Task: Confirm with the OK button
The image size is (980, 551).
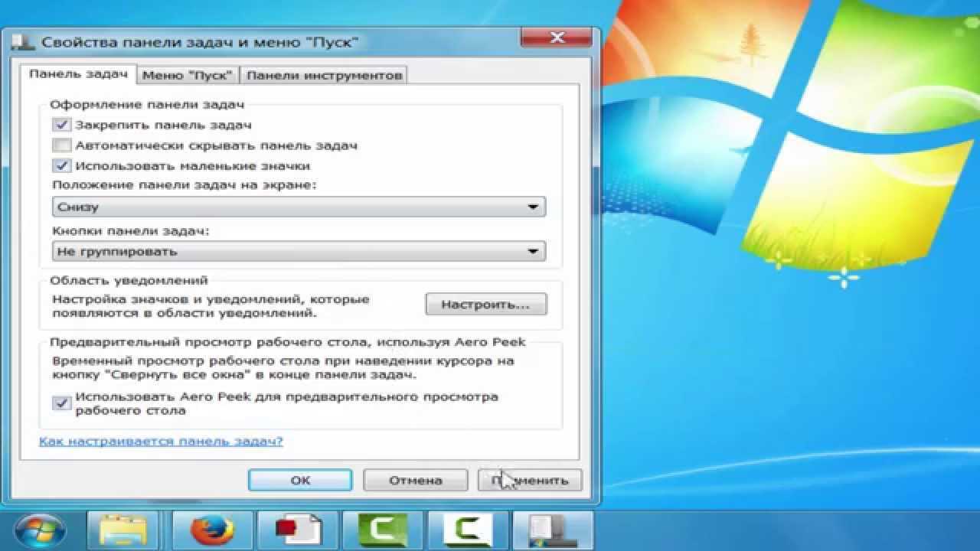Action: (x=300, y=481)
